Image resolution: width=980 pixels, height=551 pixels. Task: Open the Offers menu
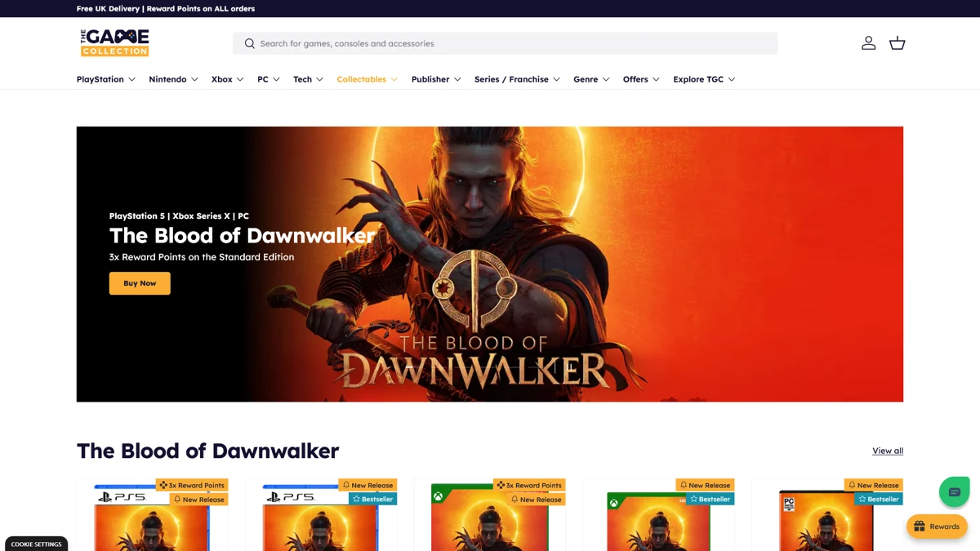tap(641, 79)
